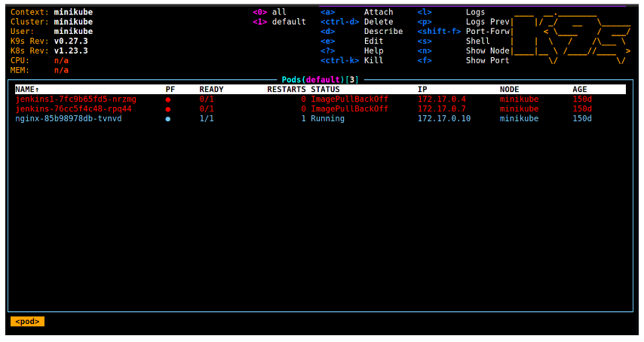This screenshot has width=644, height=342.
Task: Click ImagePullBackOff status of jenkins-76cc5f4c48-rpq44
Action: coord(349,109)
